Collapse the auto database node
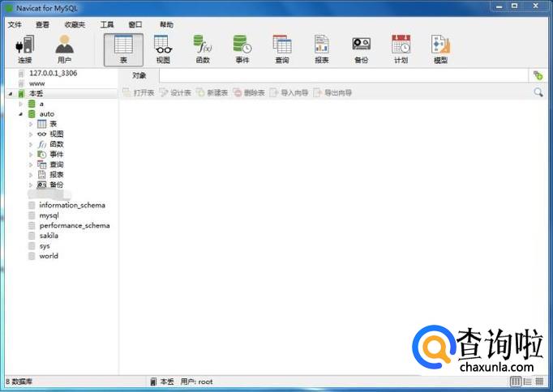 coord(21,114)
